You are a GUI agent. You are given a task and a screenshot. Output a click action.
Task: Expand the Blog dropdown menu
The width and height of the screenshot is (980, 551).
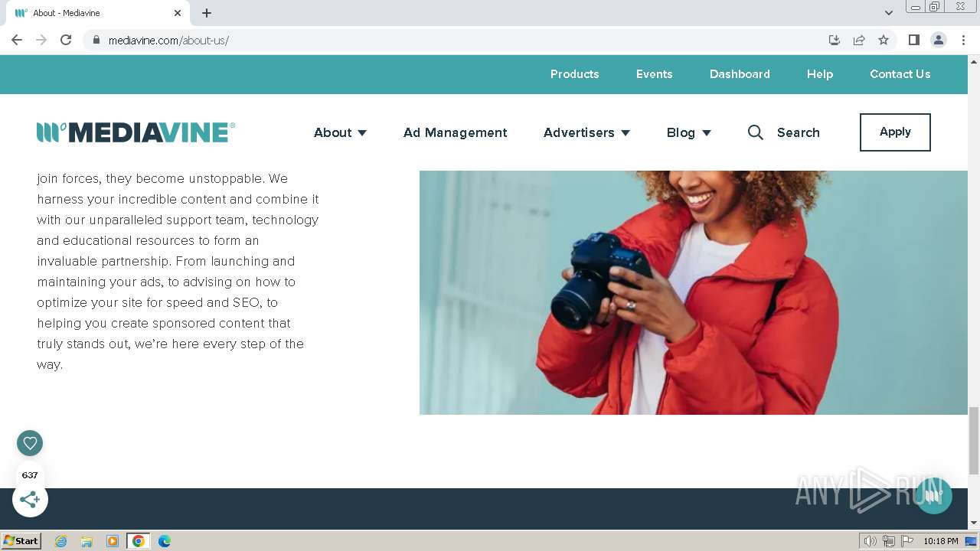688,132
